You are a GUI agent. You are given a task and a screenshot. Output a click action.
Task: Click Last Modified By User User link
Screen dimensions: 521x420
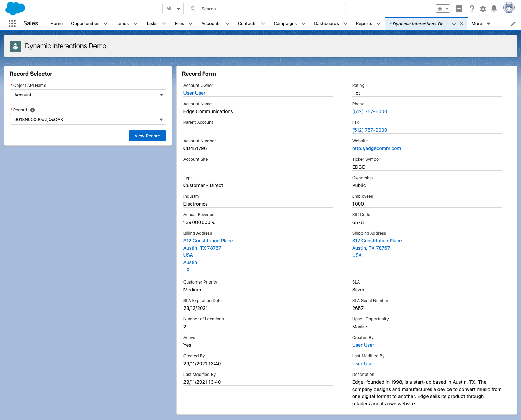click(x=363, y=364)
